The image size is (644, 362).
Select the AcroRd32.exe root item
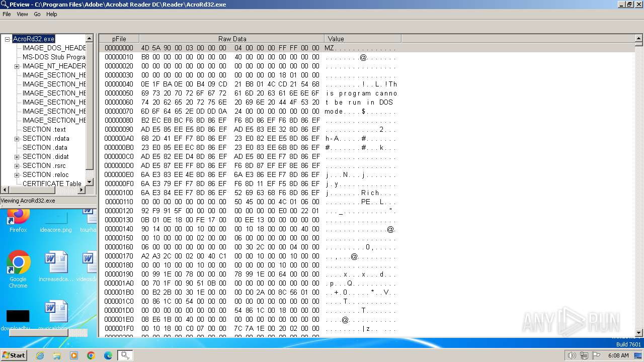[34, 39]
